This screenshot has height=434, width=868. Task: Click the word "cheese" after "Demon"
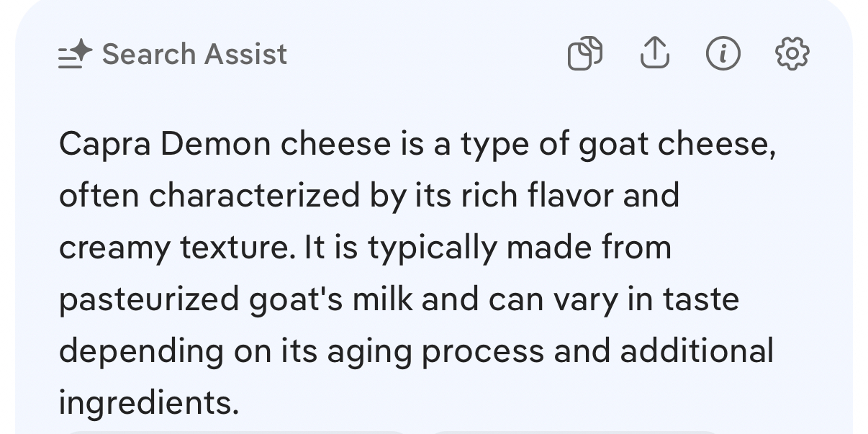coord(335,144)
